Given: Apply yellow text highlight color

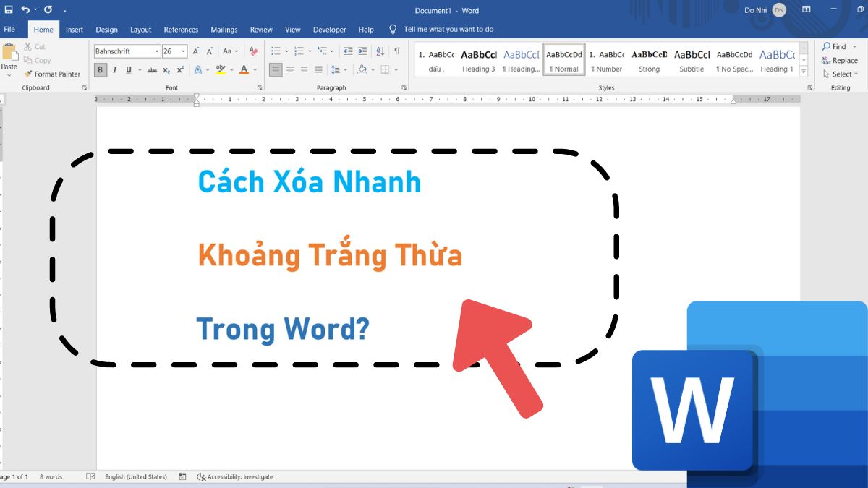Looking at the screenshot, I should coord(220,70).
